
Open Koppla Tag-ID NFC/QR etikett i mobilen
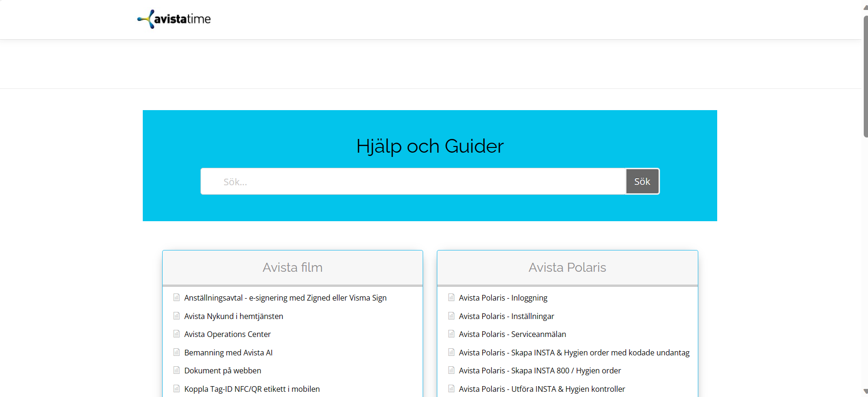[252, 389]
